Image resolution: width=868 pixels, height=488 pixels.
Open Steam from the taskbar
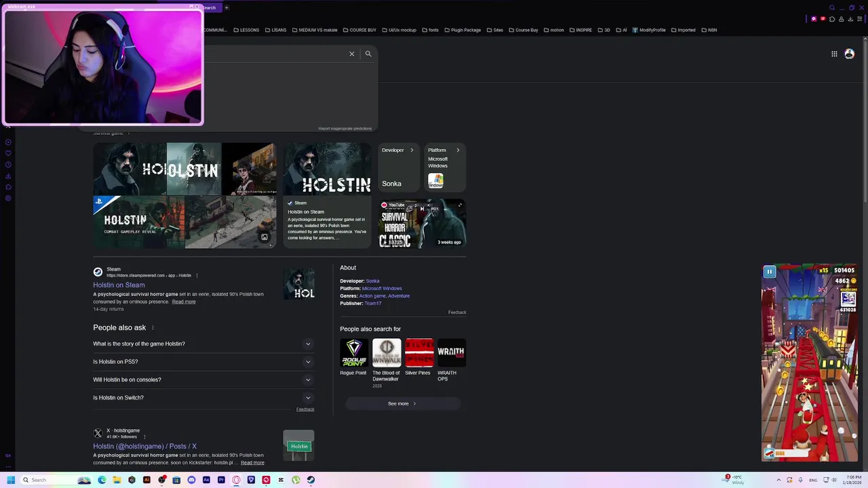tap(311, 480)
